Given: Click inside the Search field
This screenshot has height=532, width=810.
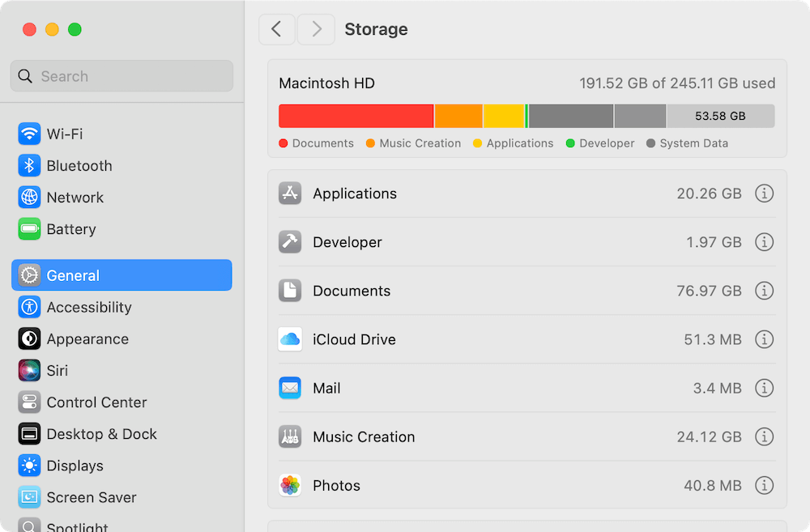Looking at the screenshot, I should click(122, 75).
